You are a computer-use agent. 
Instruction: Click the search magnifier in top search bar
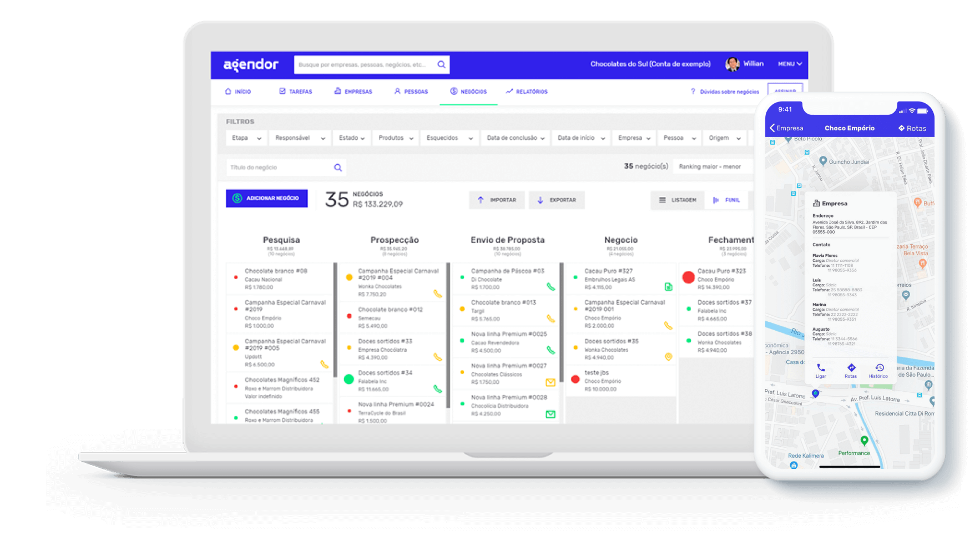point(441,64)
